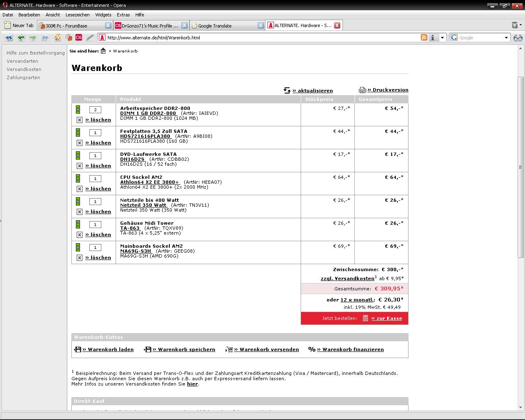The width and height of the screenshot is (525, 420).
Task: Click the delete X box for Netzteil 350 Watt
Action: click(80, 212)
